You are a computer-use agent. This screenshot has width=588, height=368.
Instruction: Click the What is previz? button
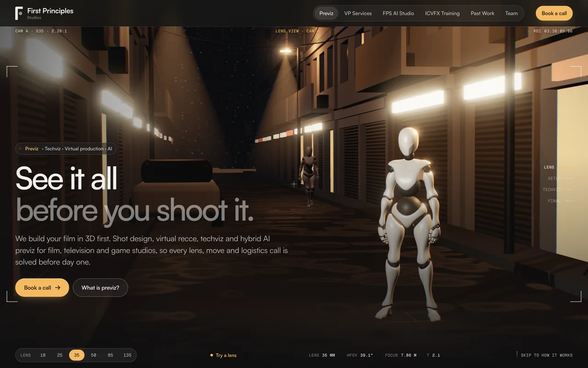100,287
